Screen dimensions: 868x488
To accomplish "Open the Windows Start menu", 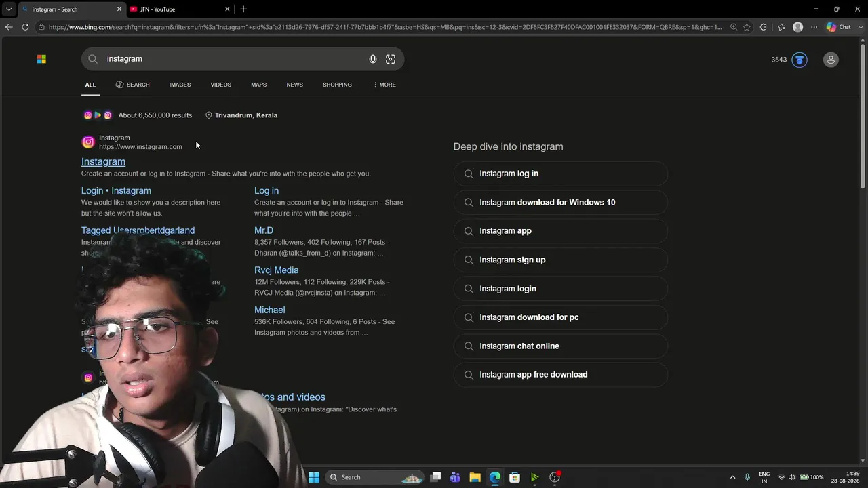I will pos(314,477).
